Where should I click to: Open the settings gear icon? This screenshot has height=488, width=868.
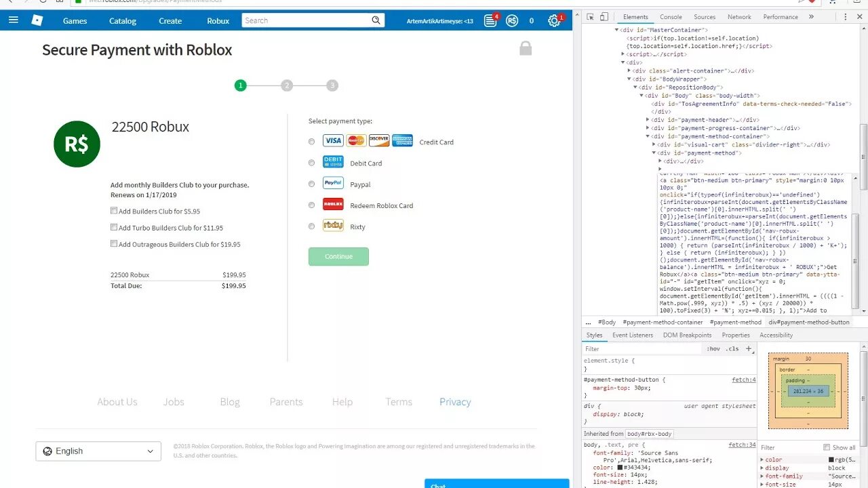click(554, 21)
